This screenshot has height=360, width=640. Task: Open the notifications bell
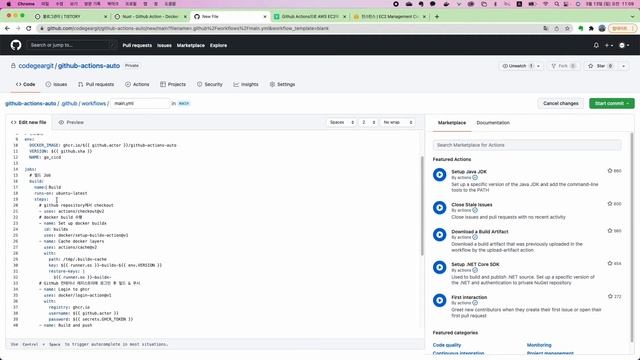(x=596, y=45)
